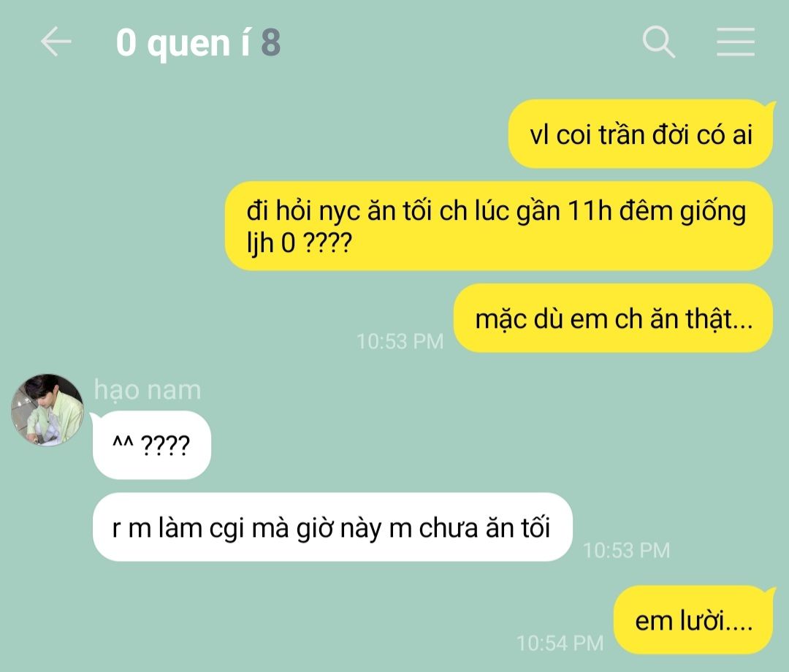Image resolution: width=789 pixels, height=672 pixels.
Task: Select message 'mặc dù em ch ăn thật...'
Action: [613, 318]
